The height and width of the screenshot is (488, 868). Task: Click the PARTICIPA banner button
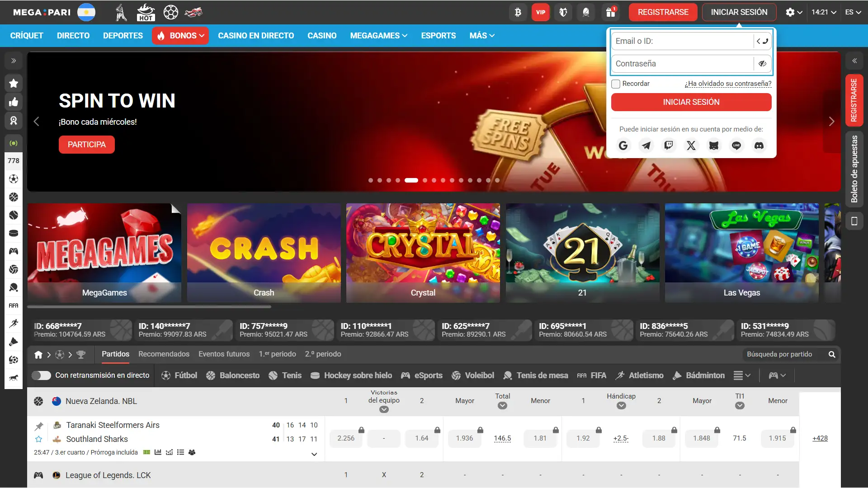(x=87, y=145)
